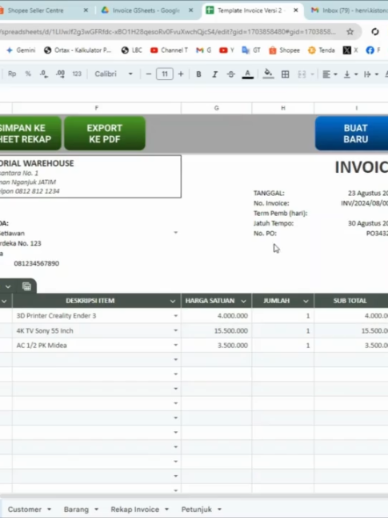Image resolution: width=388 pixels, height=518 pixels.
Task: Open the X bookmark
Action: 350,50
